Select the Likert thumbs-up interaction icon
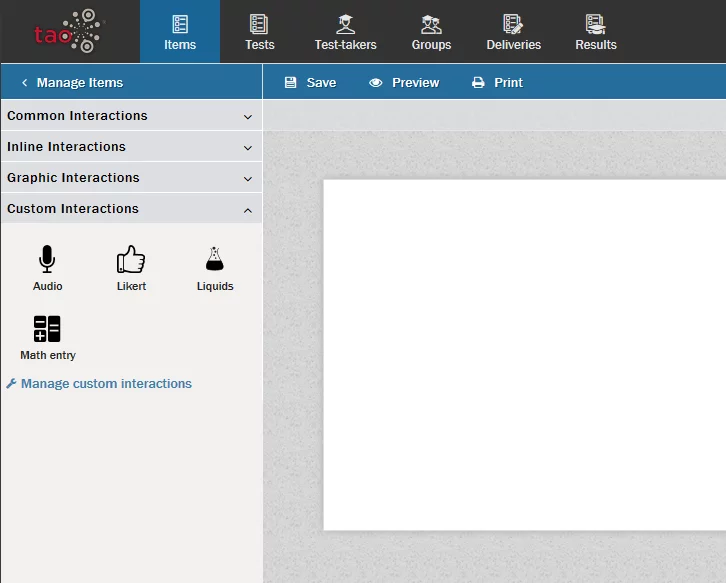Viewport: 726px width, 583px height. pyautogui.click(x=131, y=260)
